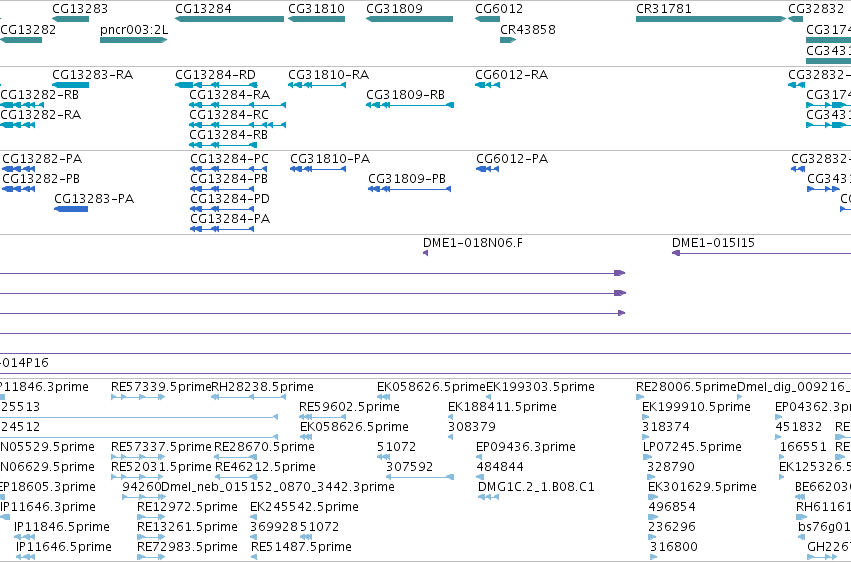851x562 pixels.
Task: Select protein CG13282-PB
Action: (x=18, y=189)
